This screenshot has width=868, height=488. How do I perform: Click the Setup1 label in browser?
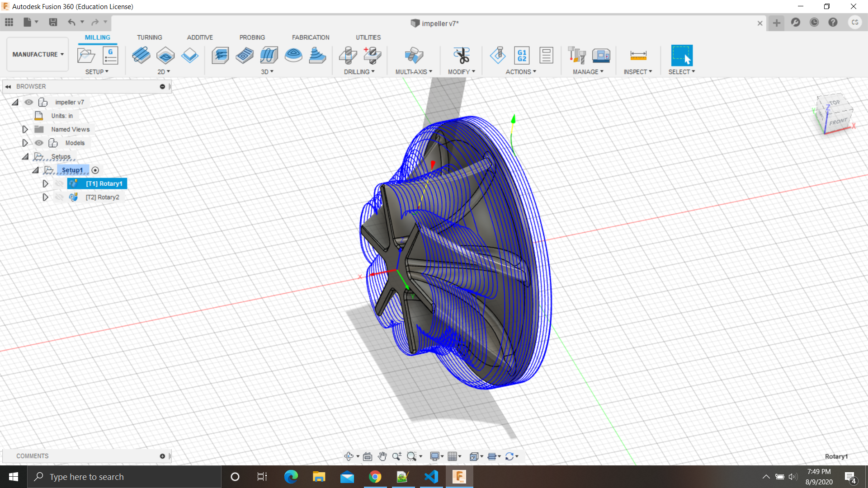71,170
